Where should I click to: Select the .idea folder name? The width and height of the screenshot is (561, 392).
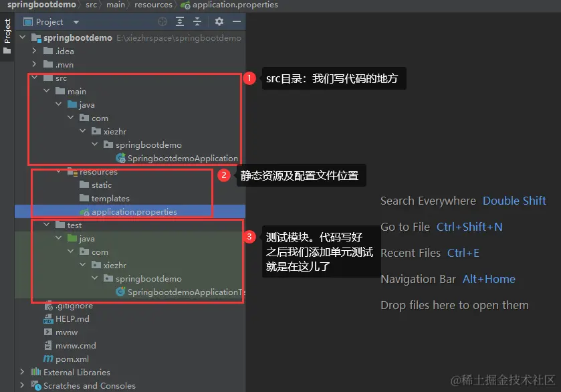point(65,52)
